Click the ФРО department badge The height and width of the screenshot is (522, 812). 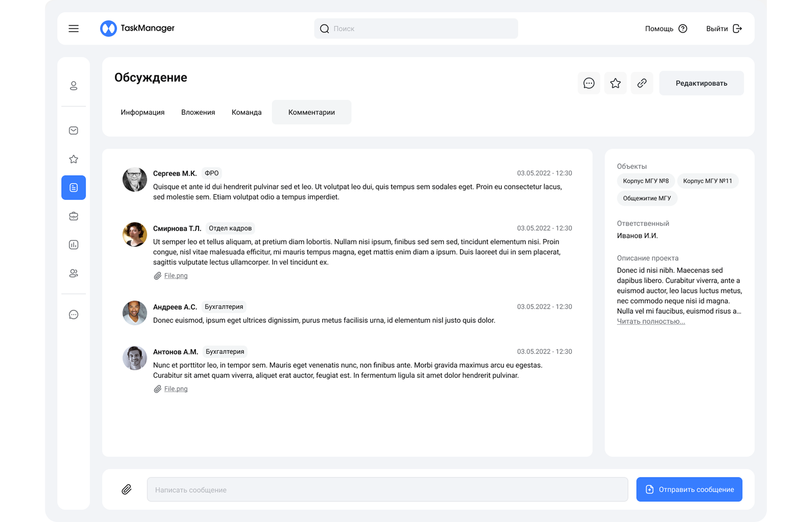pos(211,173)
